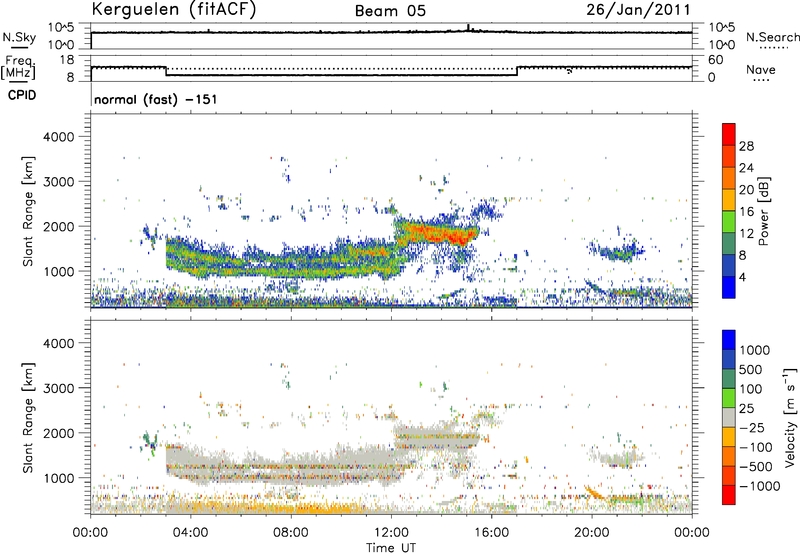
Task: Click the "-500" tick on velocity colorbar
Action: tap(755, 467)
